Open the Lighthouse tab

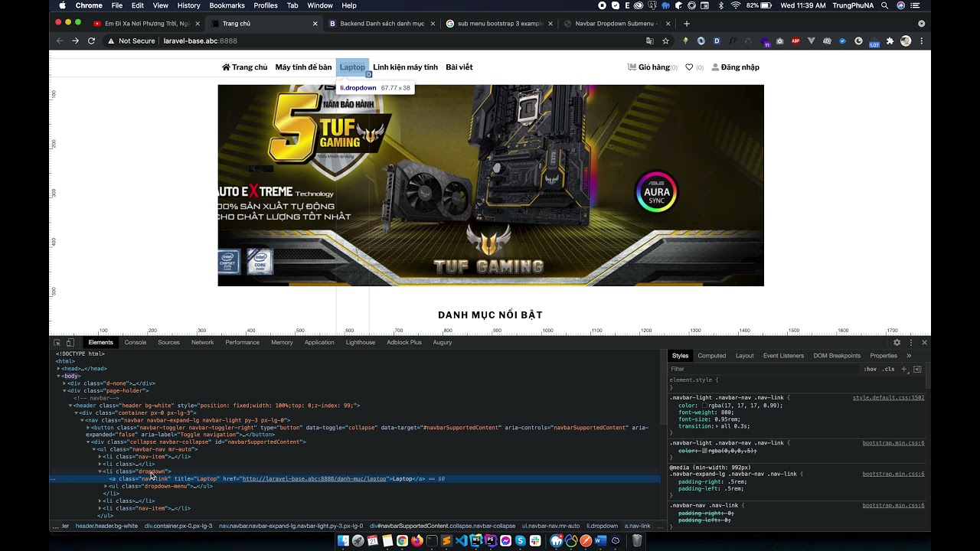(x=361, y=342)
